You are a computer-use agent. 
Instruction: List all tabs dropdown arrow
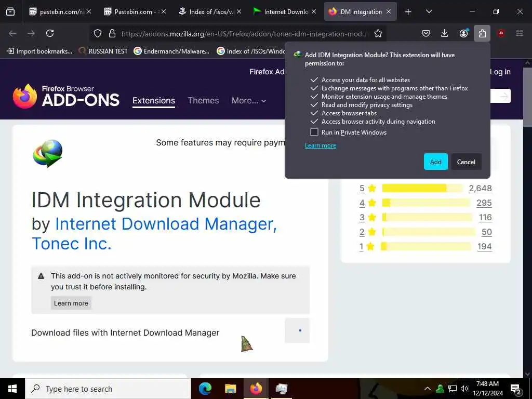(x=429, y=11)
